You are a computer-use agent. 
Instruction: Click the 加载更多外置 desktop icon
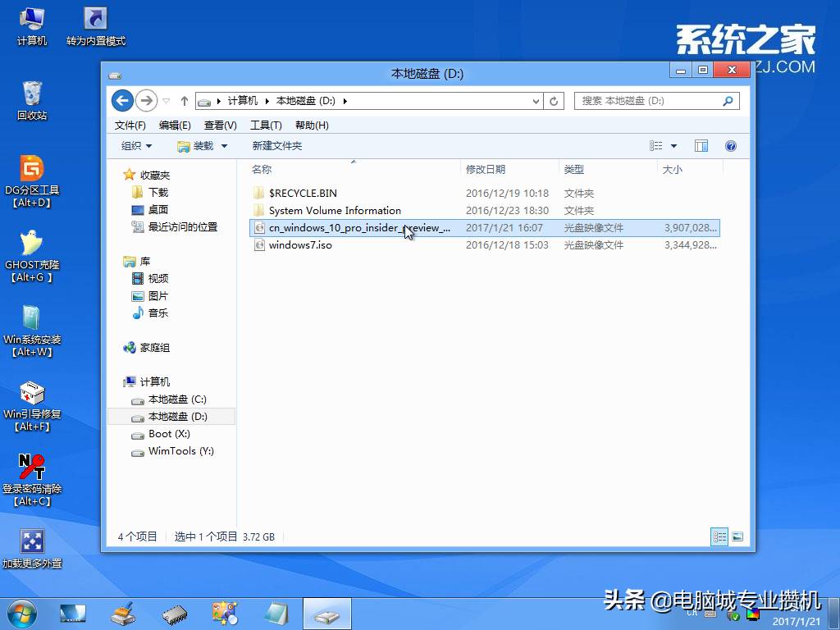coord(31,541)
